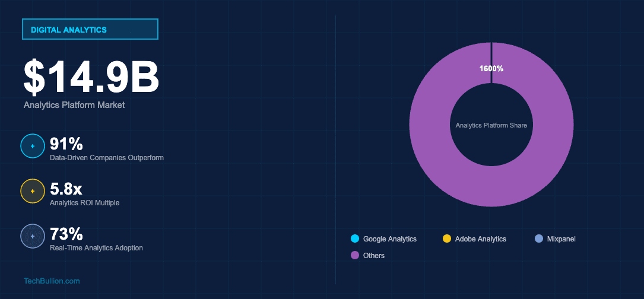Click the Adobe Analytics legend label
Viewport: 644px width, 299px height.
[x=480, y=238]
